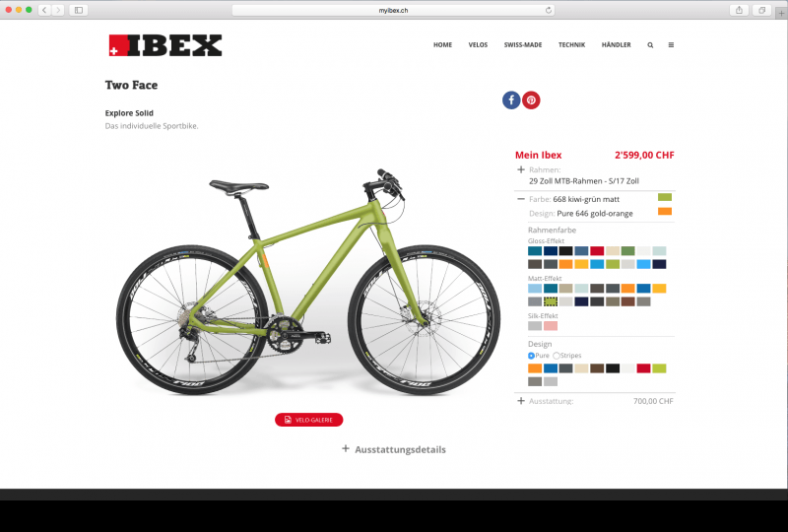
Task: Open the Velo Galerie button
Action: coord(309,420)
